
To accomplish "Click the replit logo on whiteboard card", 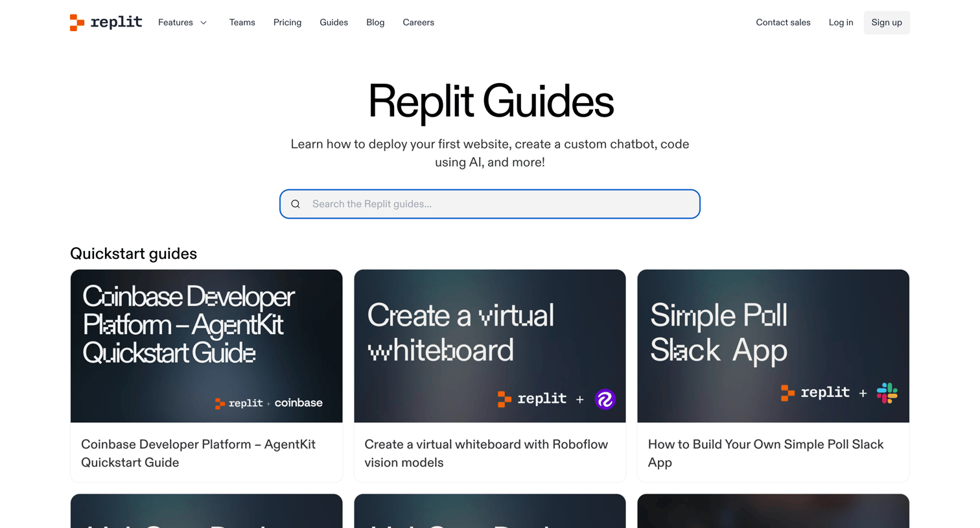I will (x=532, y=399).
